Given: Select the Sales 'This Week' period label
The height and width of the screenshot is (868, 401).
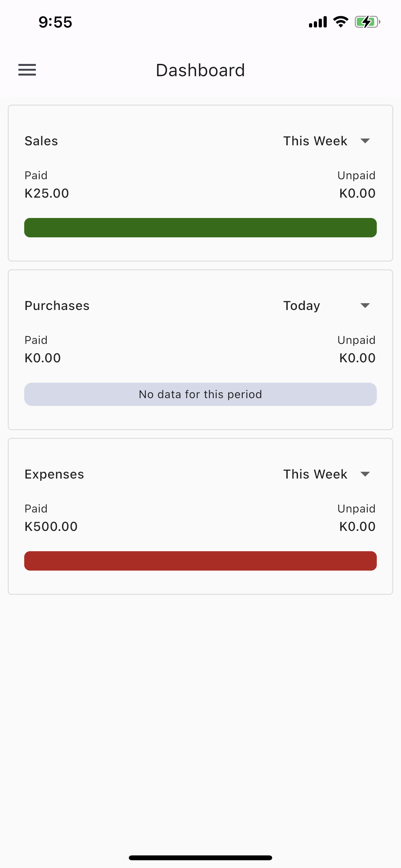Looking at the screenshot, I should point(315,141).
